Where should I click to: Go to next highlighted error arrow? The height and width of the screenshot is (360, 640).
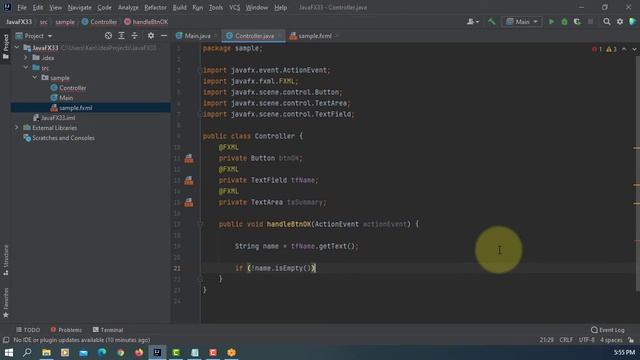(x=634, y=49)
